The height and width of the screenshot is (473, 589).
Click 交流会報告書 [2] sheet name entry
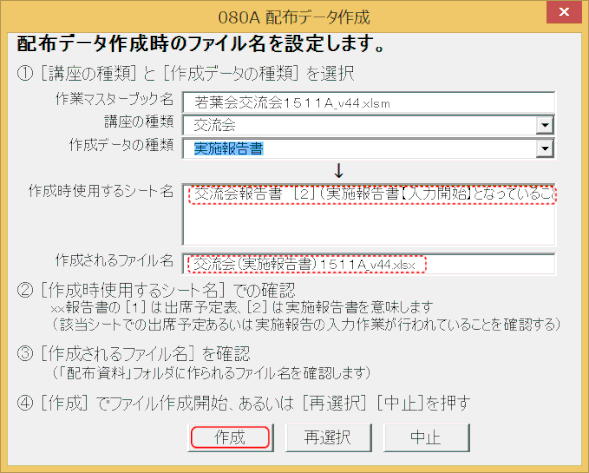point(372,195)
